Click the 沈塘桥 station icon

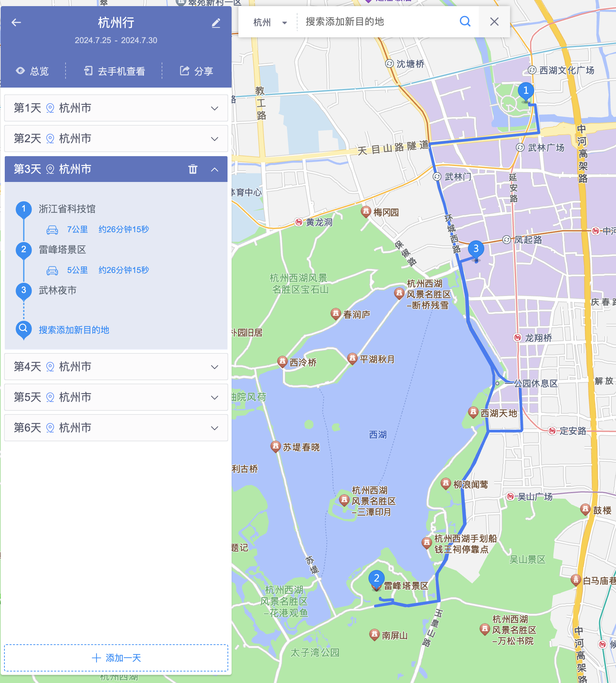(x=389, y=64)
